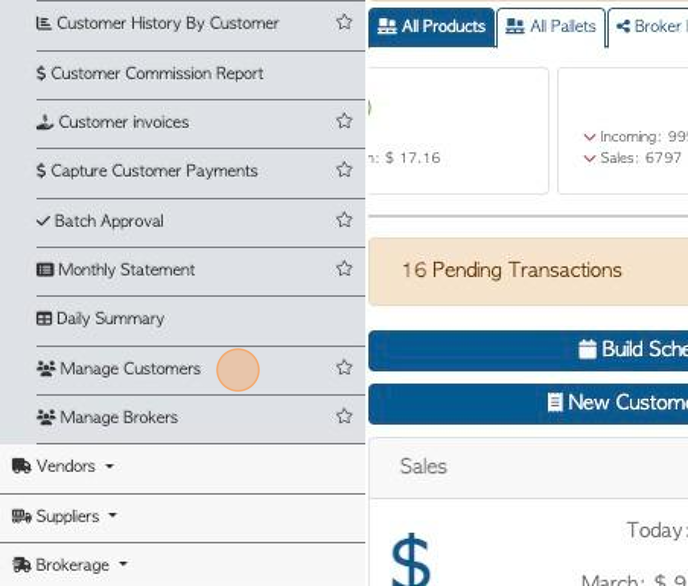The image size is (688, 586).
Task: Click the 16 Pending Transactions banner
Action: click(528, 272)
